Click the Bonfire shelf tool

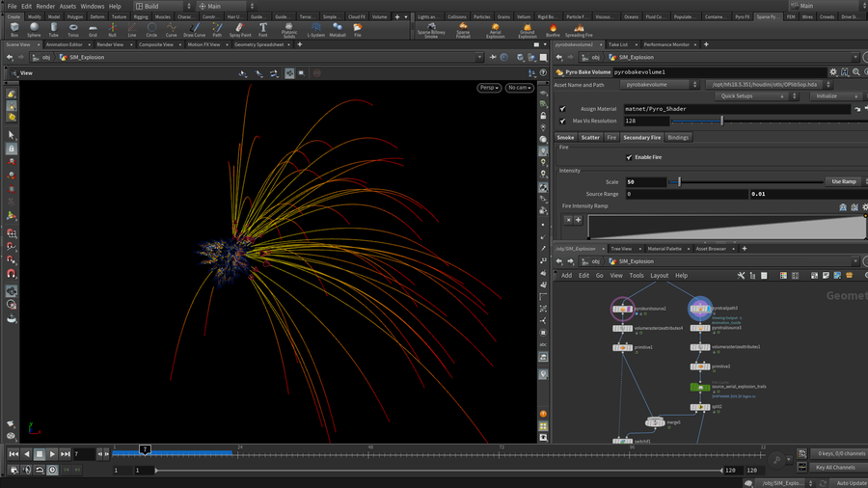click(553, 29)
